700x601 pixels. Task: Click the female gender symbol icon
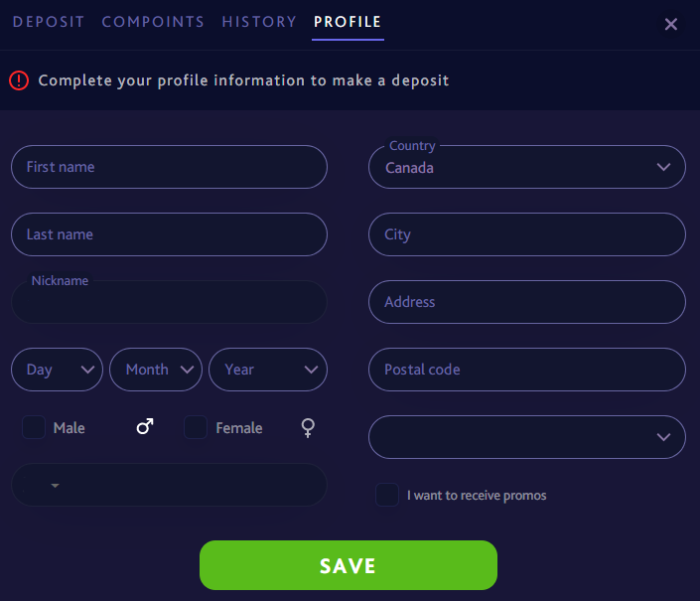(309, 427)
